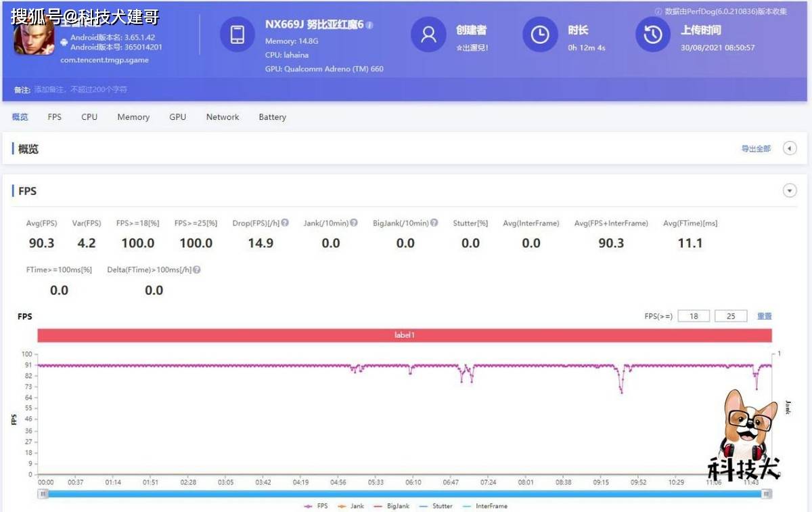Click the 创建者 creator label

click(x=471, y=30)
